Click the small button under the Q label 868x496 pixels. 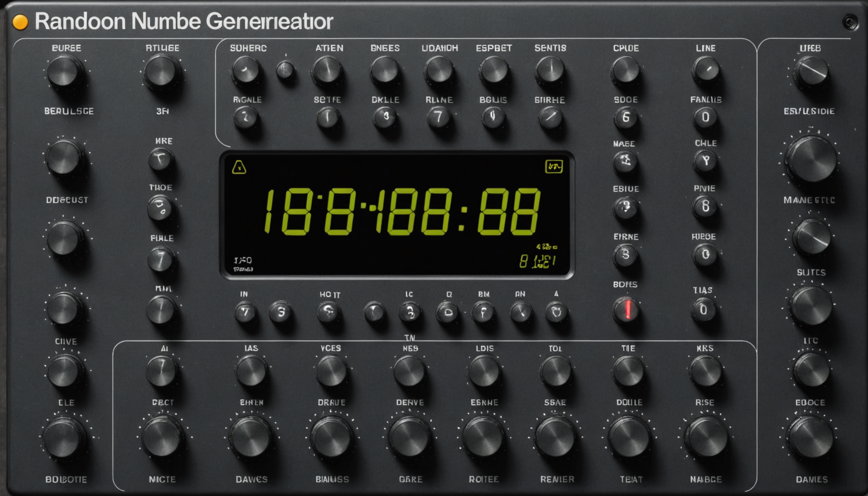point(447,312)
